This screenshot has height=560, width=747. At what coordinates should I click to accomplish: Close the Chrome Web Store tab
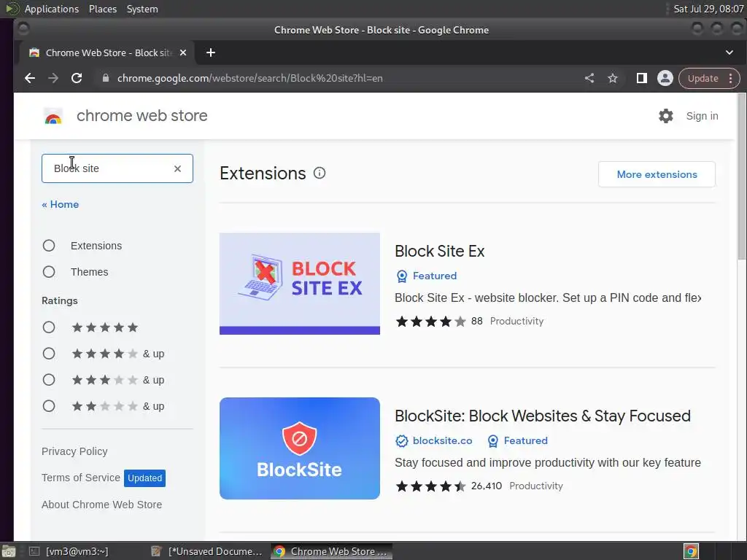(x=183, y=52)
